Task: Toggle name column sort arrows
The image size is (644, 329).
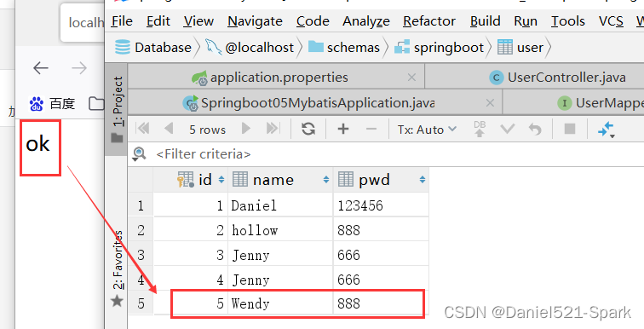Action: [326, 180]
